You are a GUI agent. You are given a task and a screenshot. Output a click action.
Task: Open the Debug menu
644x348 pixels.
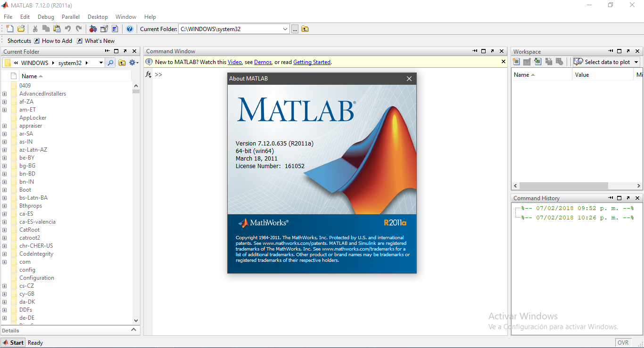coord(46,16)
